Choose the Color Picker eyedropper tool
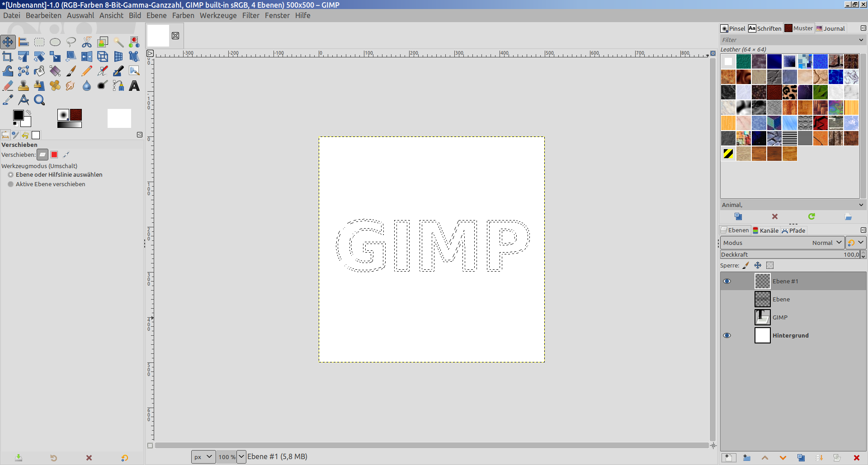The image size is (868, 465). (x=8, y=100)
